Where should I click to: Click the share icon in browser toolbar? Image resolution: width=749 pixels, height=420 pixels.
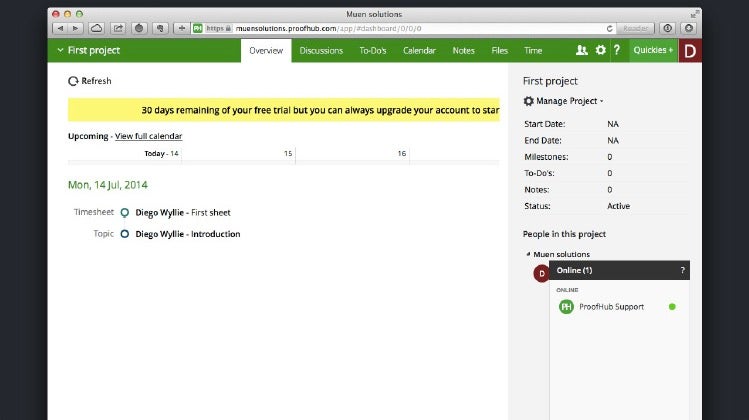click(118, 29)
